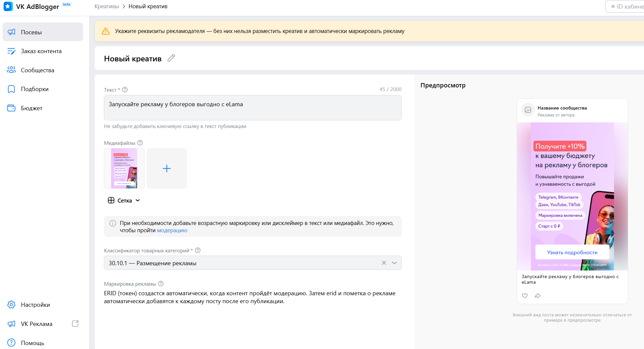Navigate to Креативы breadcrumb

coord(107,6)
